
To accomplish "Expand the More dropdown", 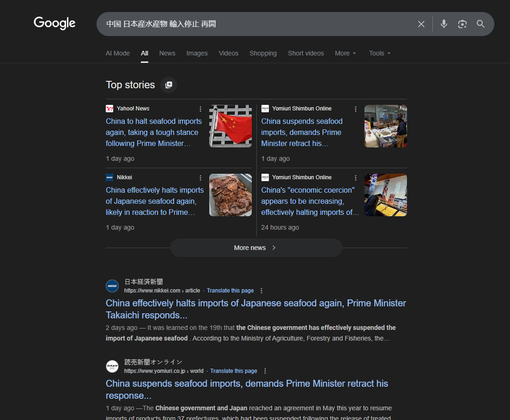I will pos(346,53).
